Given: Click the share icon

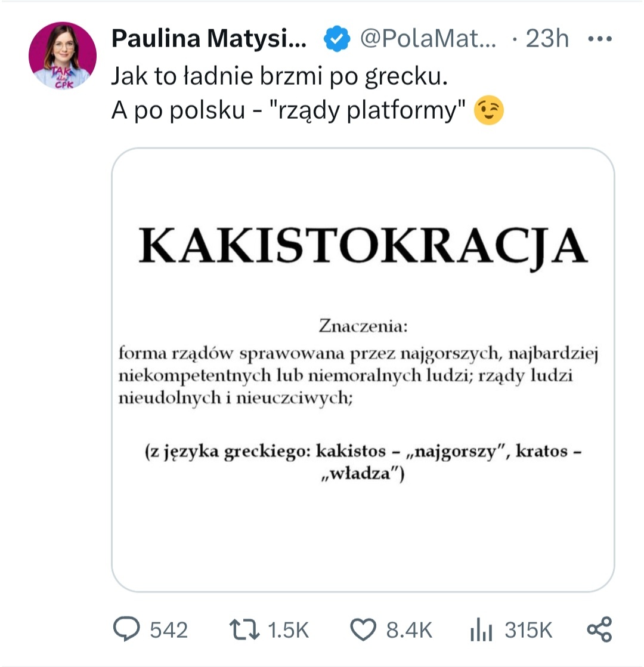Looking at the screenshot, I should pyautogui.click(x=599, y=630).
